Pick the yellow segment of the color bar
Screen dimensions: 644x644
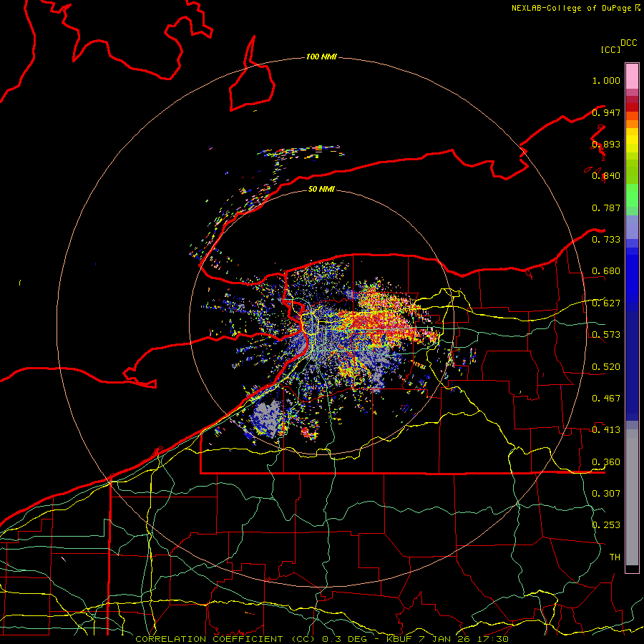(x=632, y=140)
